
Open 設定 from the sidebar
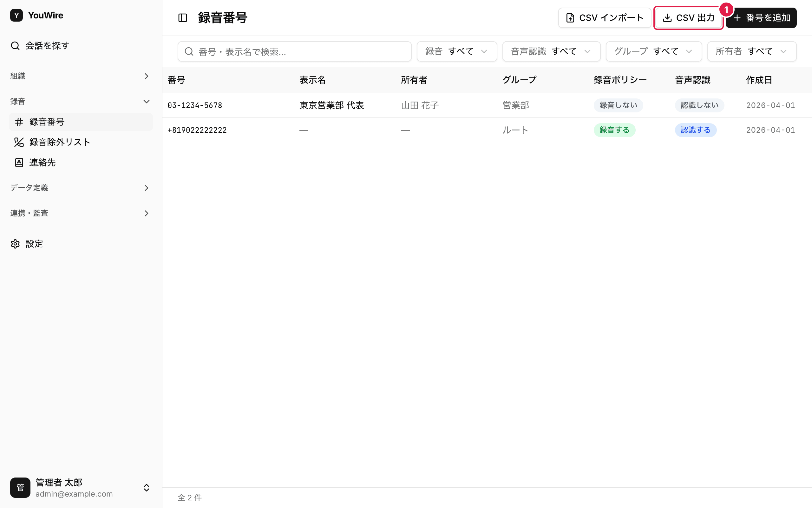(81, 244)
